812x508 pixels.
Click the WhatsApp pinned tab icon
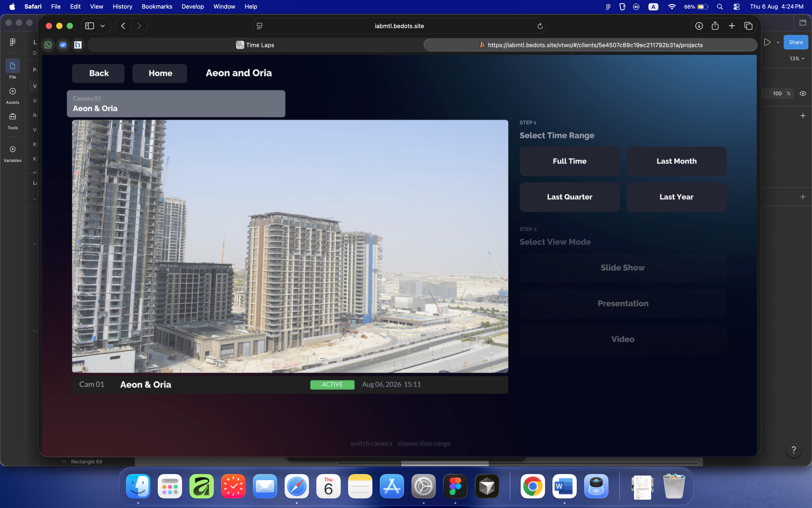click(48, 45)
